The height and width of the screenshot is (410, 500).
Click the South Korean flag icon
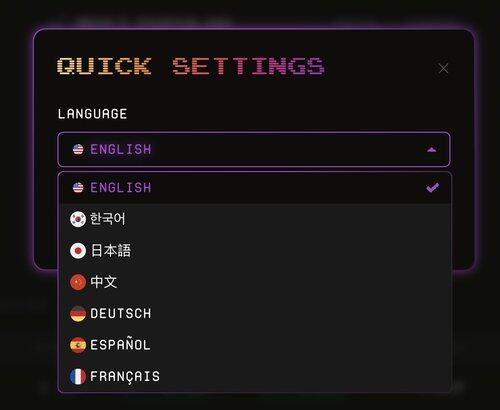pos(78,219)
